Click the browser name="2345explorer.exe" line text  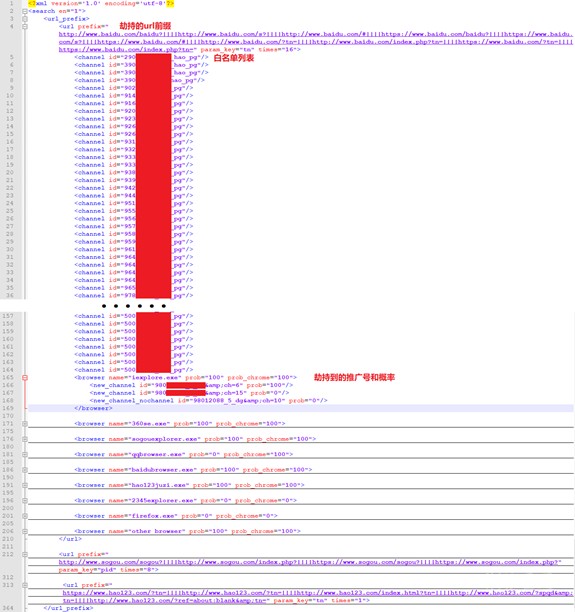pyautogui.click(x=185, y=500)
